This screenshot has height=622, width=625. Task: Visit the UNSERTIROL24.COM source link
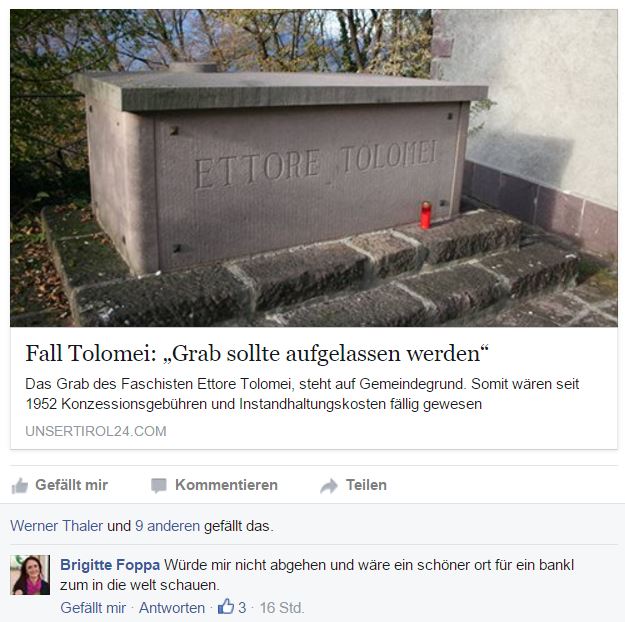point(96,431)
